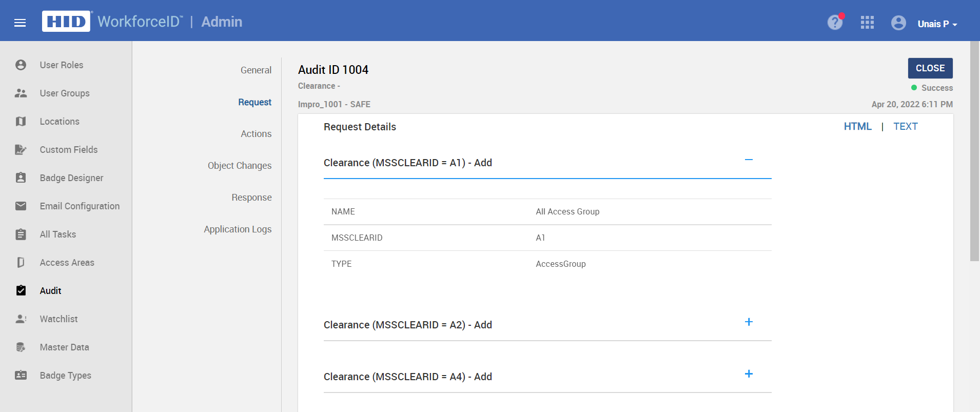Click the Watchlist person icon
Screen dimensions: 980x412
click(x=21, y=319)
